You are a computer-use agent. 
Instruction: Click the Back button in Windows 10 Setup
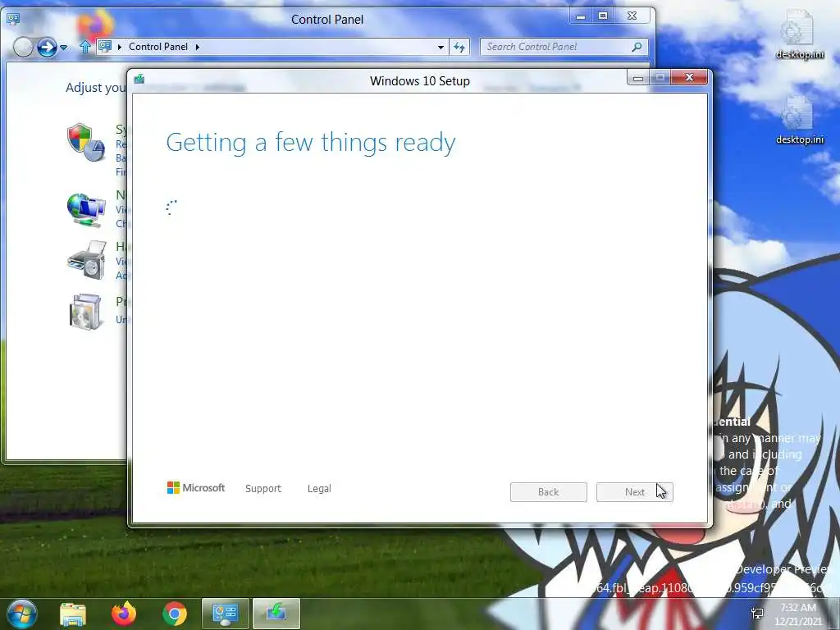548,492
